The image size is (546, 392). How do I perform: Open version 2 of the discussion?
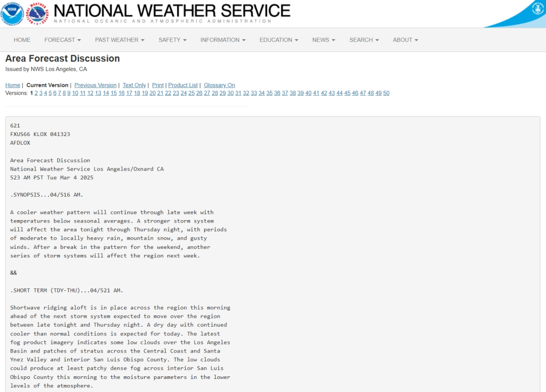pos(36,93)
